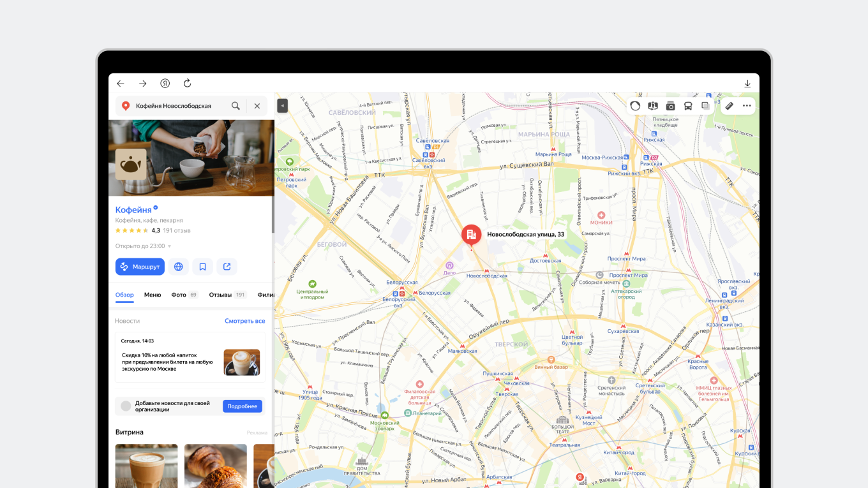The height and width of the screenshot is (488, 868).
Task: Open browser downloads with the download arrow
Action: point(747,84)
